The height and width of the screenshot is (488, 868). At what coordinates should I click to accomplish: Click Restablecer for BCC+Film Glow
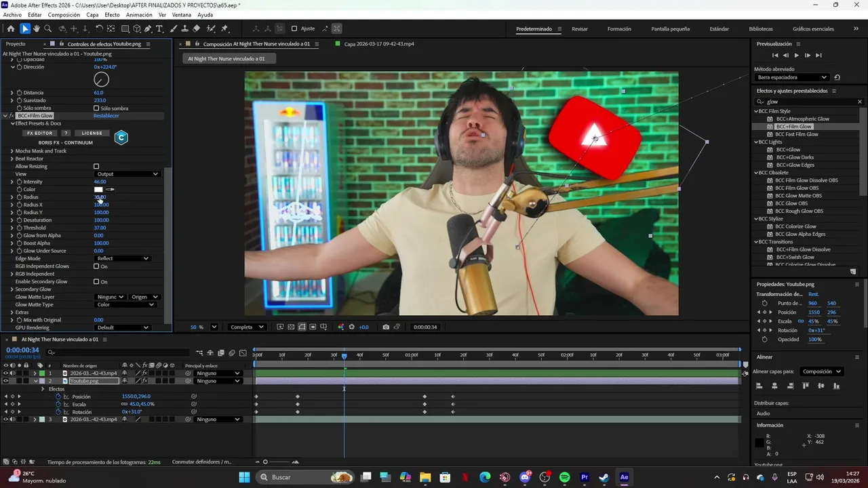tap(106, 116)
